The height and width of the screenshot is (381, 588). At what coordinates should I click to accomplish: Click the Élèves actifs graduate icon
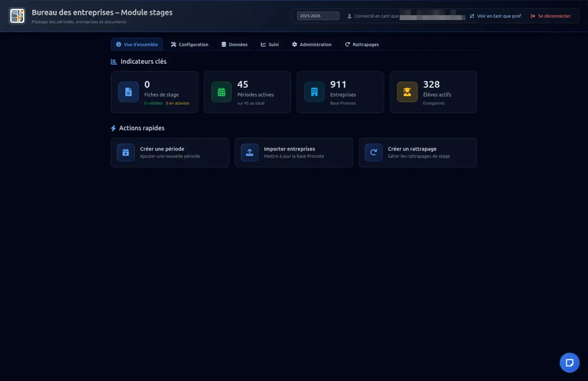(x=407, y=92)
